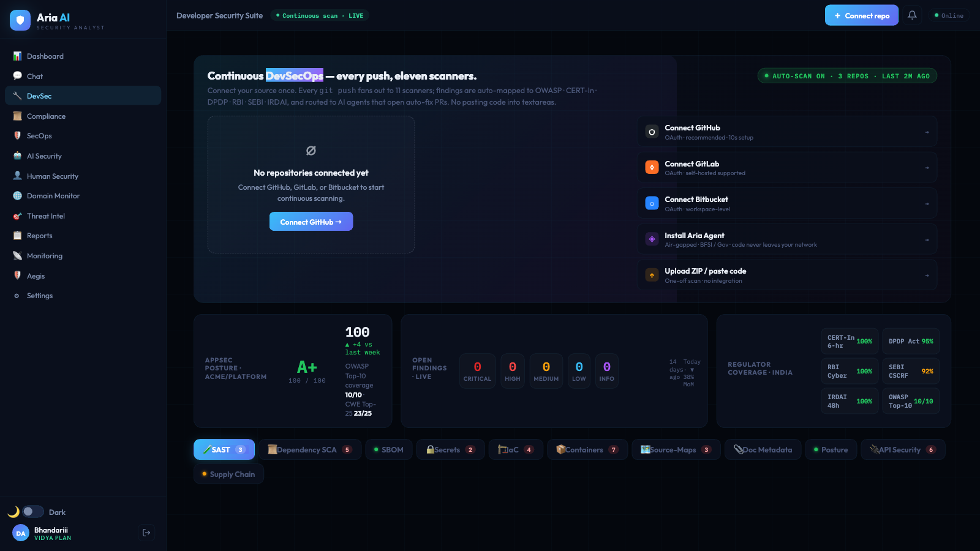Open the notifications bell
980x551 pixels.
(x=912, y=15)
